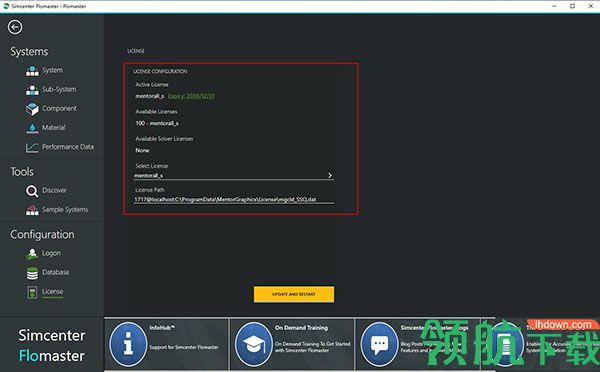The image size is (600, 372).
Task: Go back using the circled arrow icon
Action: coord(15,27)
